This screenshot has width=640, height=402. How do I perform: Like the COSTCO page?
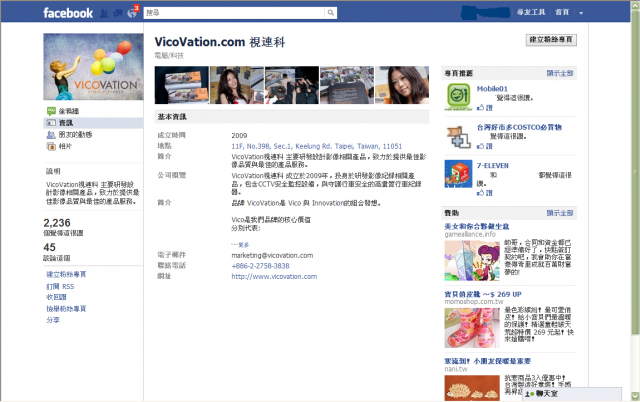485,146
